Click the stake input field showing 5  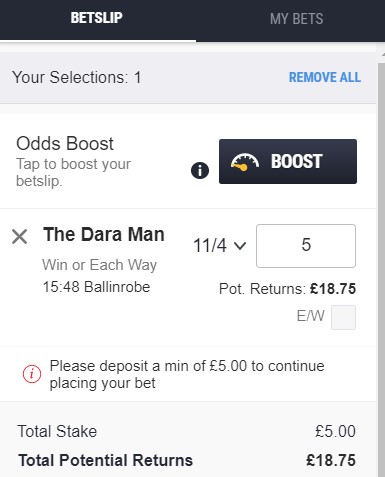[306, 246]
